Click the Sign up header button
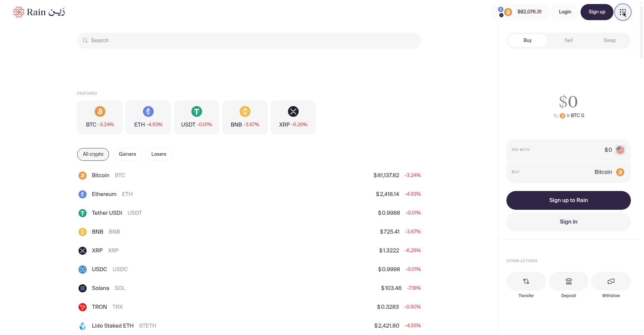The image size is (644, 335). 597,12
